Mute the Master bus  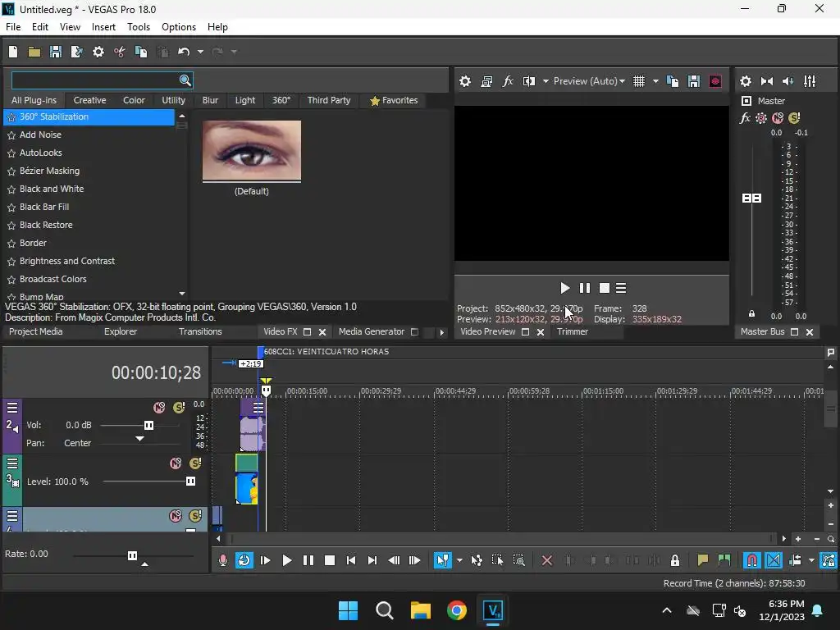click(x=778, y=118)
